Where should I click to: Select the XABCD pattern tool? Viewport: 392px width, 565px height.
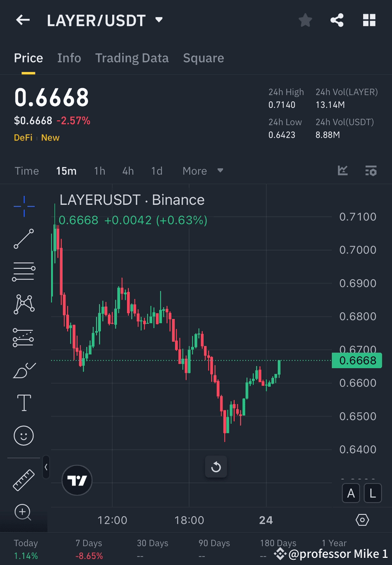(x=24, y=304)
